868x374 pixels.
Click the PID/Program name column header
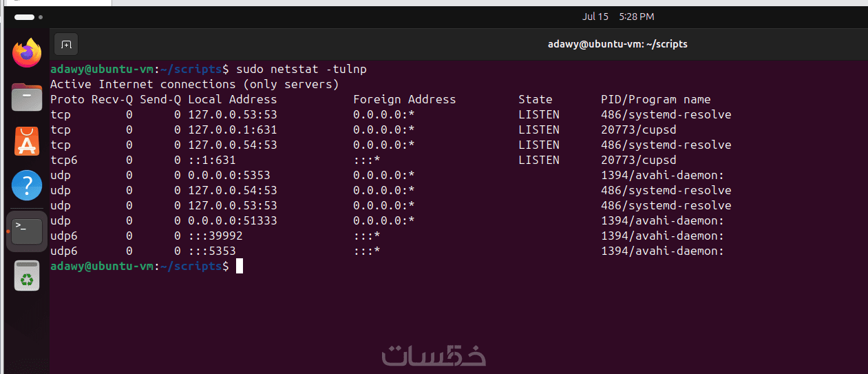pos(655,99)
